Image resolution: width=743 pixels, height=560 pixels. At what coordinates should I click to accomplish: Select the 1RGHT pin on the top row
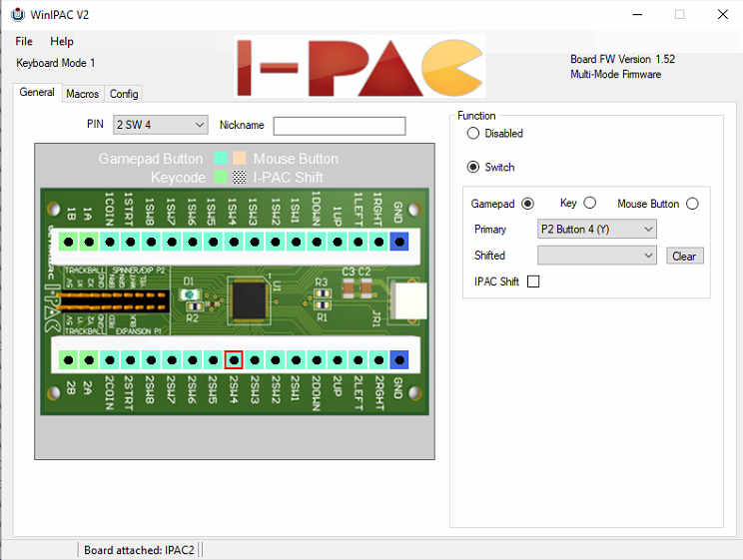click(x=379, y=243)
